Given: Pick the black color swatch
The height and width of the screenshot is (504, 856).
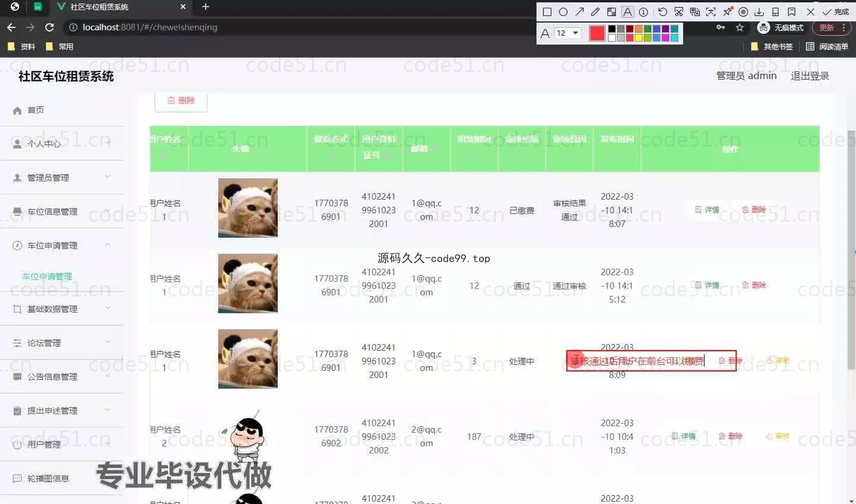Looking at the screenshot, I should pyautogui.click(x=612, y=29).
